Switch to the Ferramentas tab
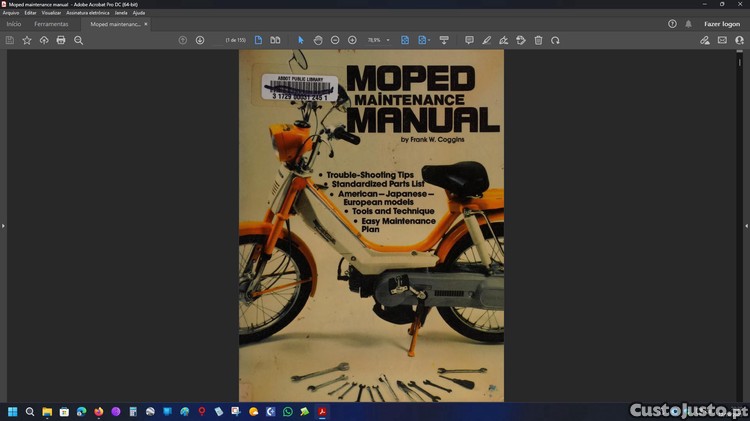The height and width of the screenshot is (421, 750). pos(51,23)
